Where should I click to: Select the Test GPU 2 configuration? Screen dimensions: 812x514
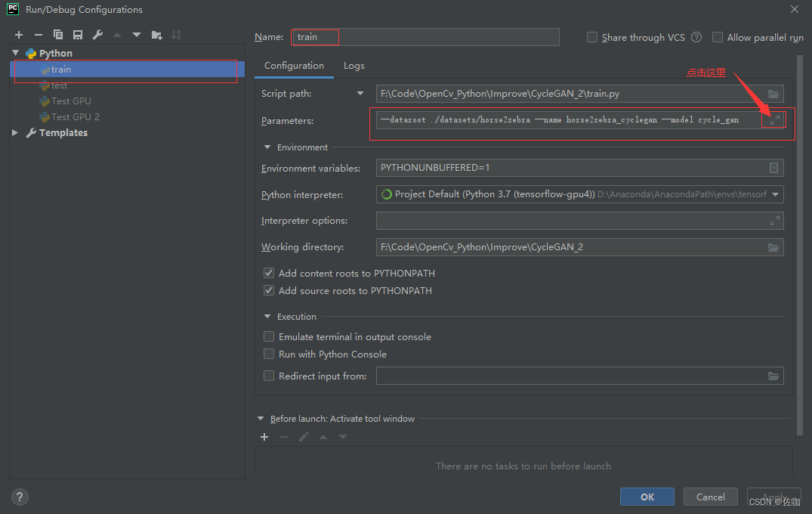pos(75,116)
